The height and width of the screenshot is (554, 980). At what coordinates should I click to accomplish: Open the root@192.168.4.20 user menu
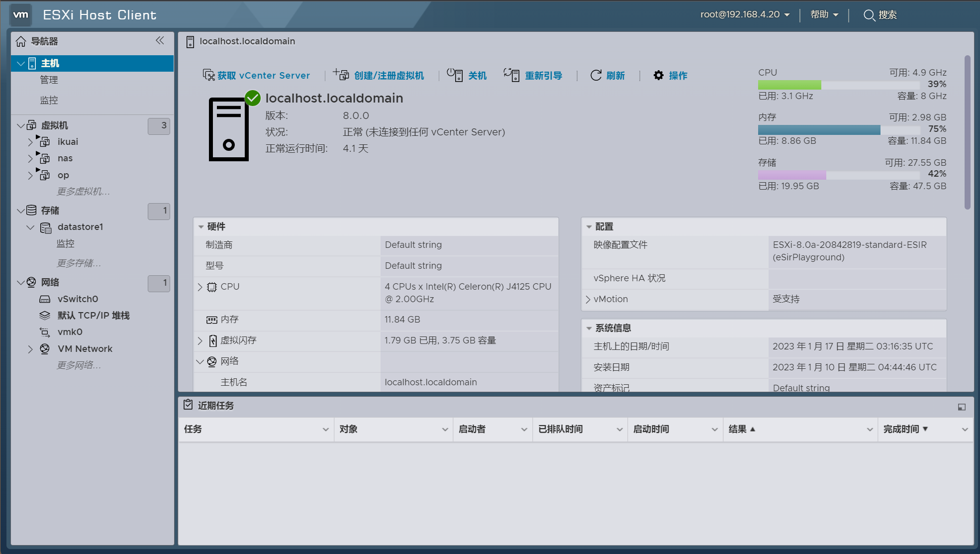tap(745, 14)
